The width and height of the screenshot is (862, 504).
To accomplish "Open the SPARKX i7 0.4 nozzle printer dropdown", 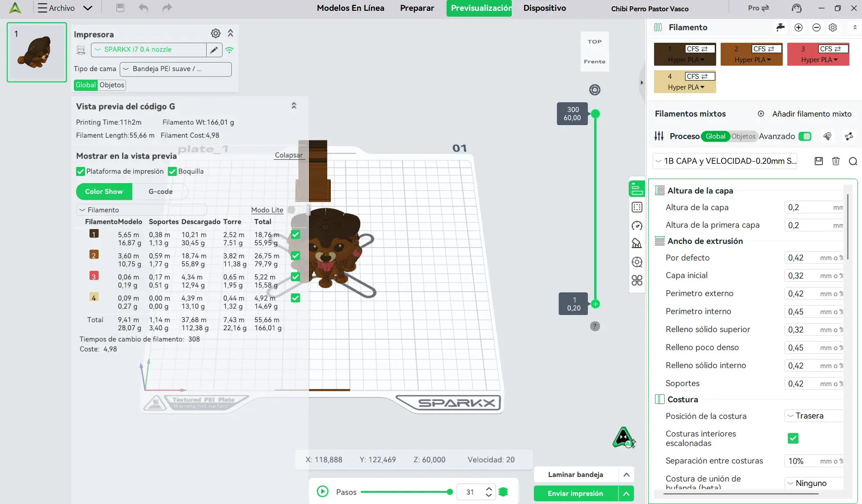I will (149, 49).
